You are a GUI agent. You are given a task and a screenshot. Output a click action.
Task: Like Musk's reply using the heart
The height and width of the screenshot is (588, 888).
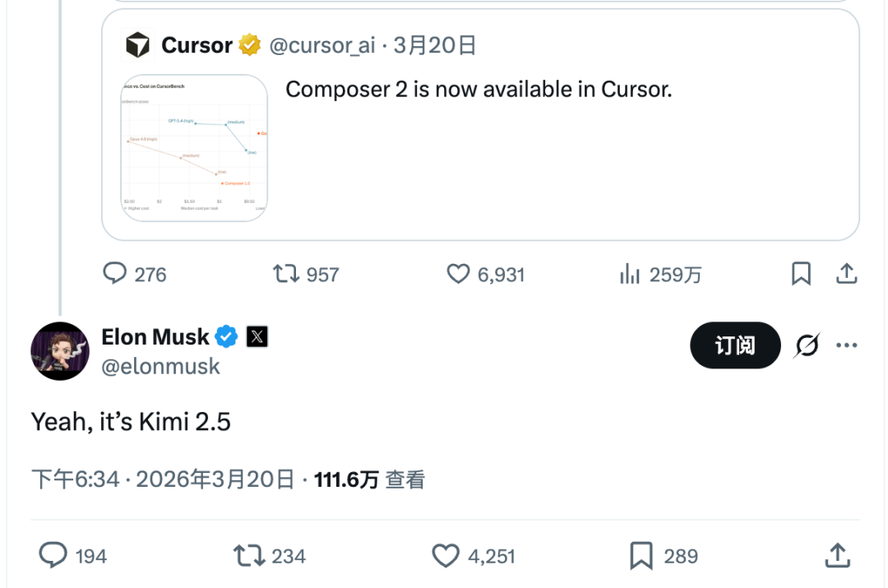pyautogui.click(x=446, y=556)
